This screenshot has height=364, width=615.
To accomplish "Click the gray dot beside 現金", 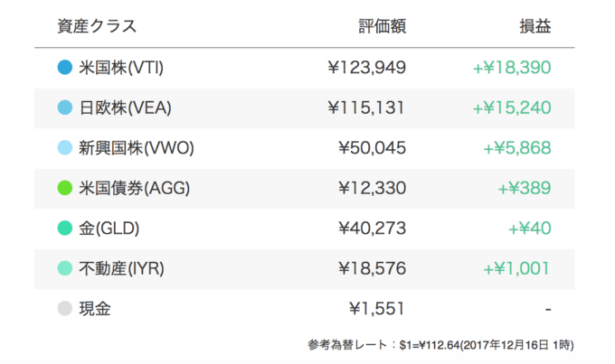I will pyautogui.click(x=65, y=308).
